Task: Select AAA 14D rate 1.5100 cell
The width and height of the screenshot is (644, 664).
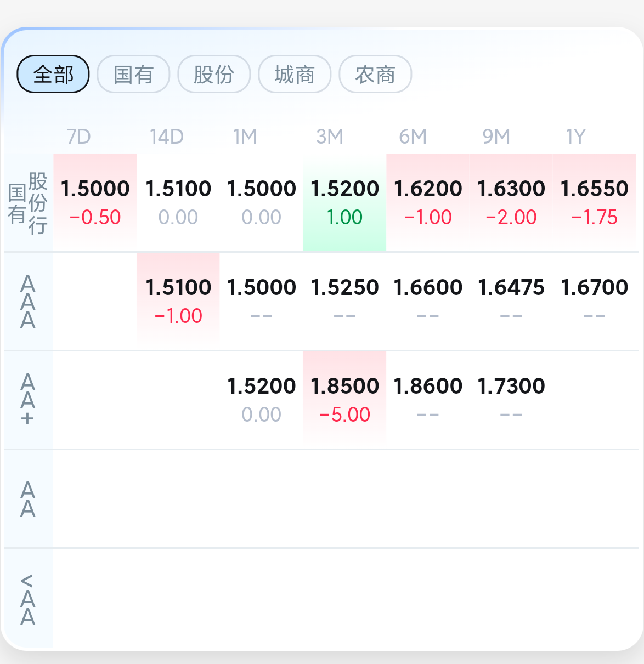Action: coord(178,301)
